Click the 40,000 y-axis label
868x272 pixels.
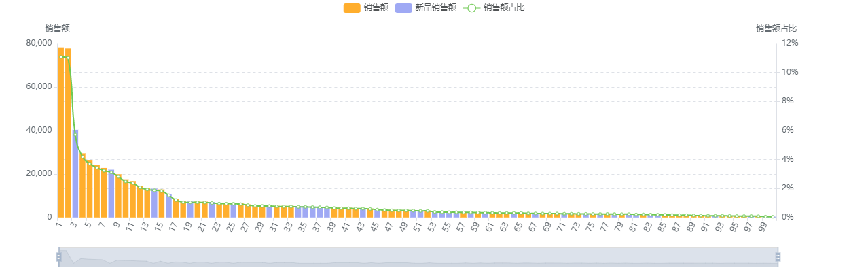click(39, 130)
